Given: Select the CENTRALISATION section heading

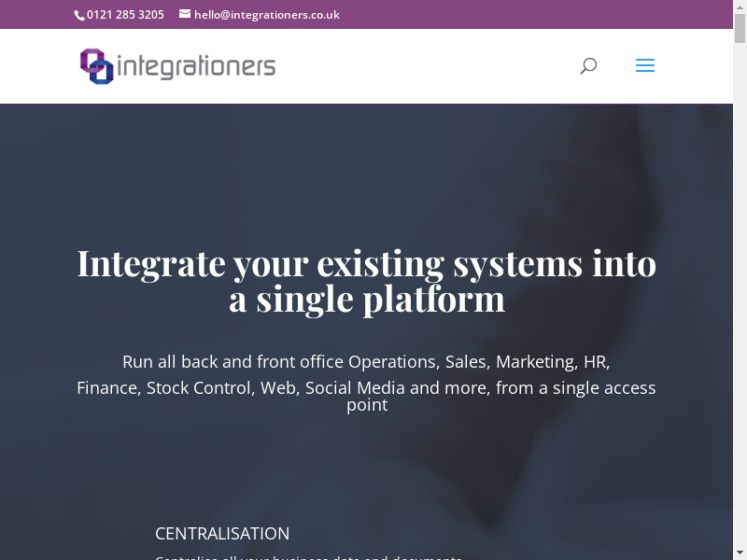Looking at the screenshot, I should 222,534.
